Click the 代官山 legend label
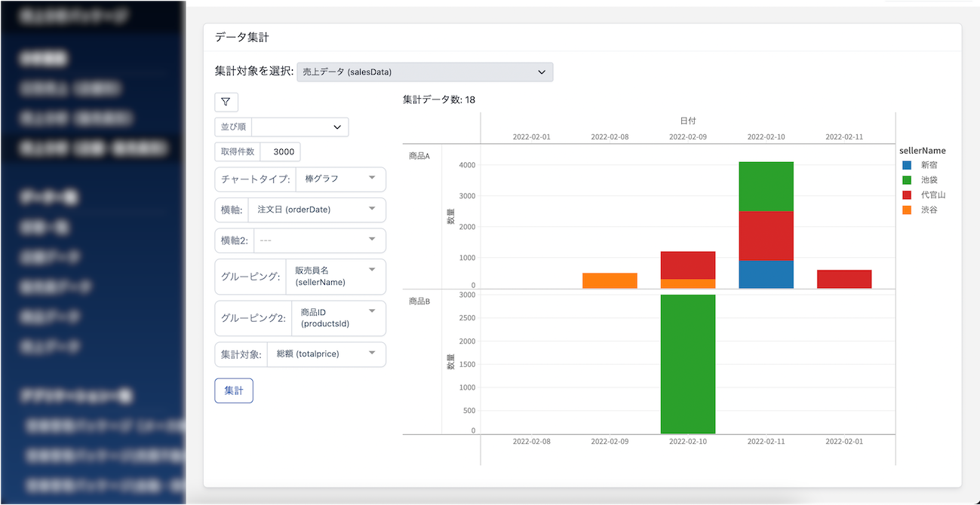980x505 pixels. (933, 195)
